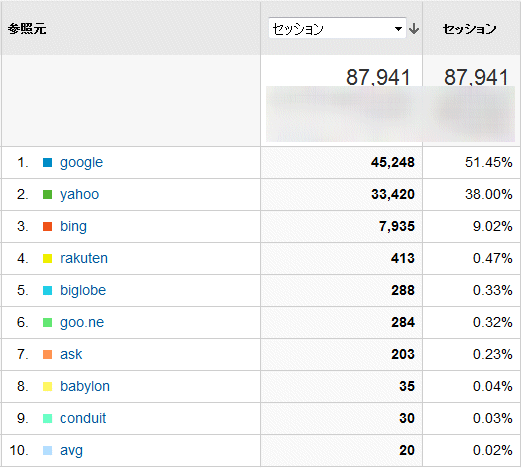Open the yahoo source link

pos(79,195)
